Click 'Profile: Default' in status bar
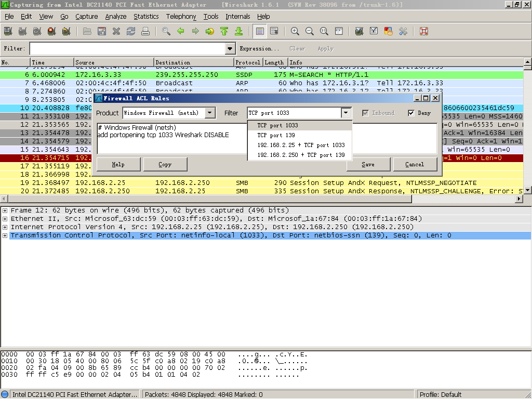 [441, 395]
